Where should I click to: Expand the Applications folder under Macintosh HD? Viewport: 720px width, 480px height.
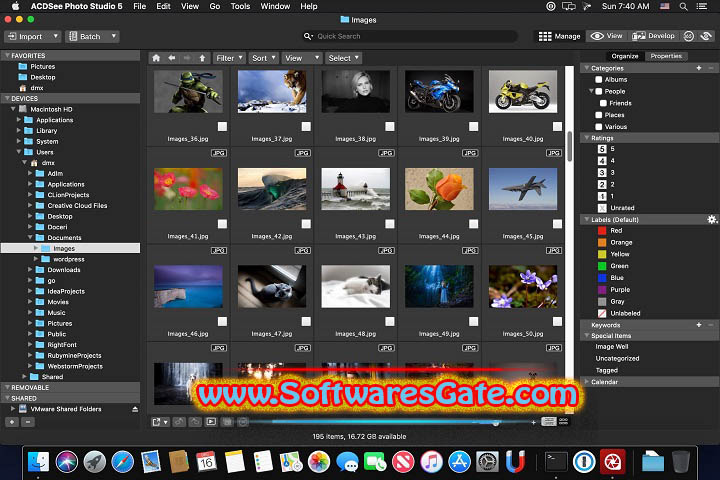(x=19, y=120)
